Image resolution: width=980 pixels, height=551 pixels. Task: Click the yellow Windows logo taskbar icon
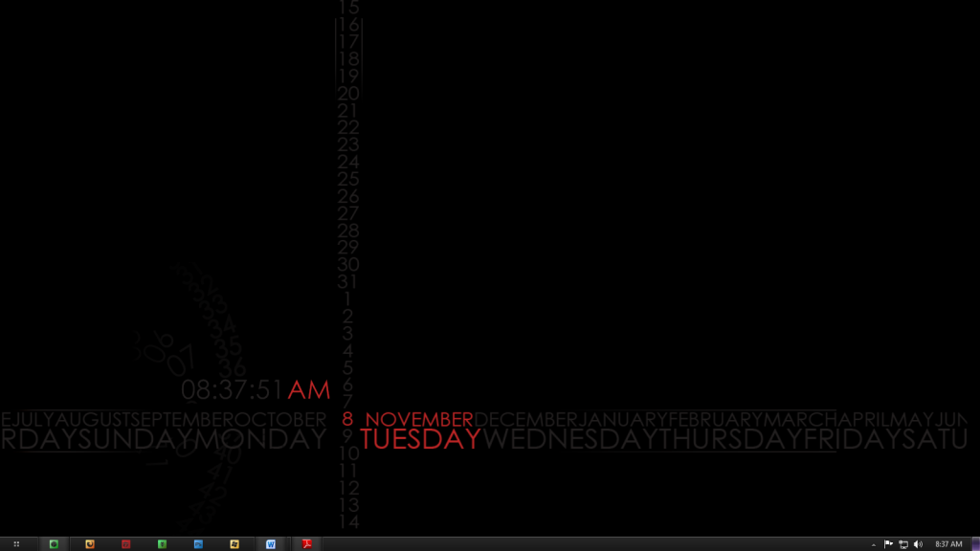234,543
